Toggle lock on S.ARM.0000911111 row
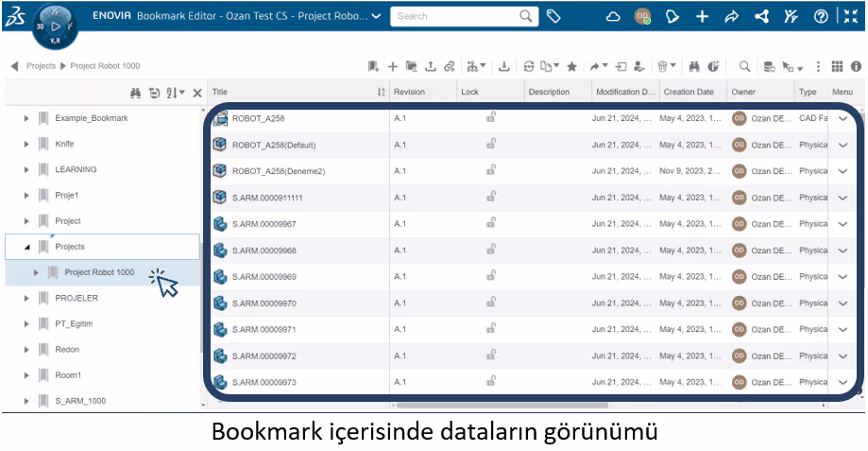This screenshot has height=451, width=868. coord(490,197)
